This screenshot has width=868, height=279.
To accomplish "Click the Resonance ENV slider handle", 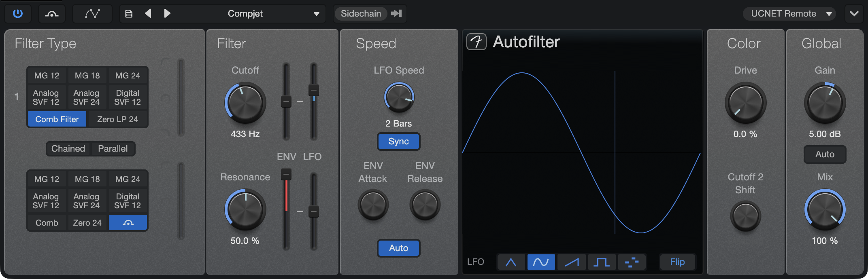I will pyautogui.click(x=286, y=174).
